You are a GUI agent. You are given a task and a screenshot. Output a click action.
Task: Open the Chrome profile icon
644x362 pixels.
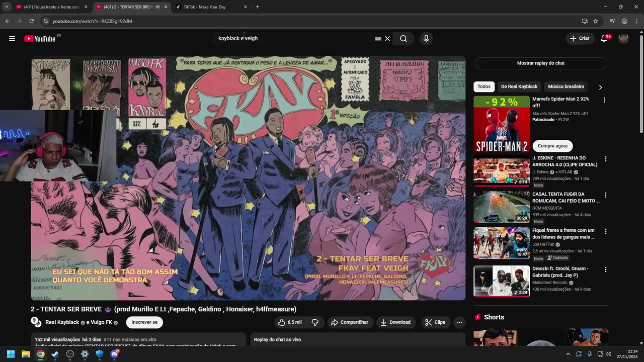click(x=624, y=21)
